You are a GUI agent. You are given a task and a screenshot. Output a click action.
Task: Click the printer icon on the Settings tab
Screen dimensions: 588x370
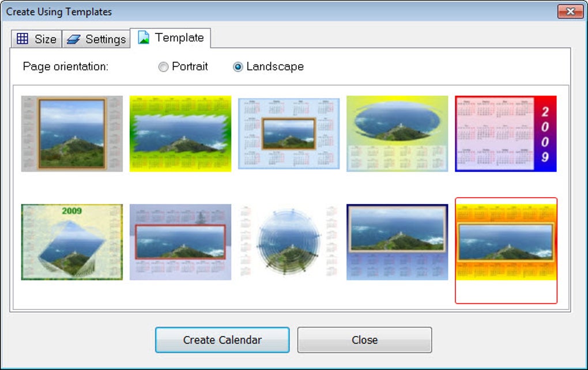[x=73, y=39]
